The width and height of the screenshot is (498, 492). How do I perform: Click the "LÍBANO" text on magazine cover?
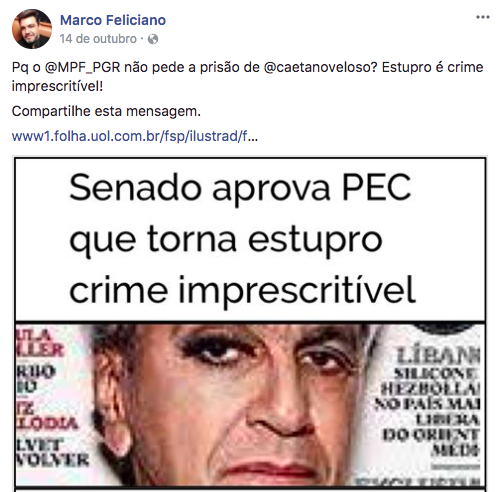pyautogui.click(x=438, y=356)
